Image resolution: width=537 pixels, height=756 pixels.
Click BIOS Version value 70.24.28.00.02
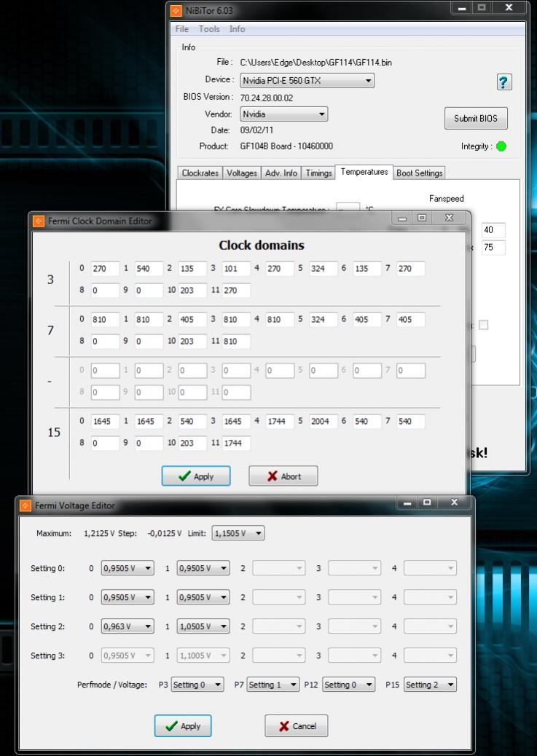tap(267, 98)
